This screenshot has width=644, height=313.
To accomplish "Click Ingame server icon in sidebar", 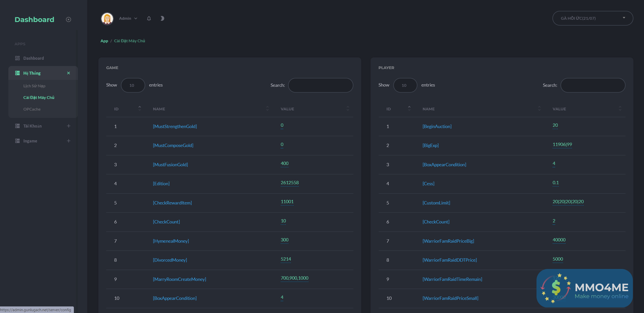I will point(17,141).
